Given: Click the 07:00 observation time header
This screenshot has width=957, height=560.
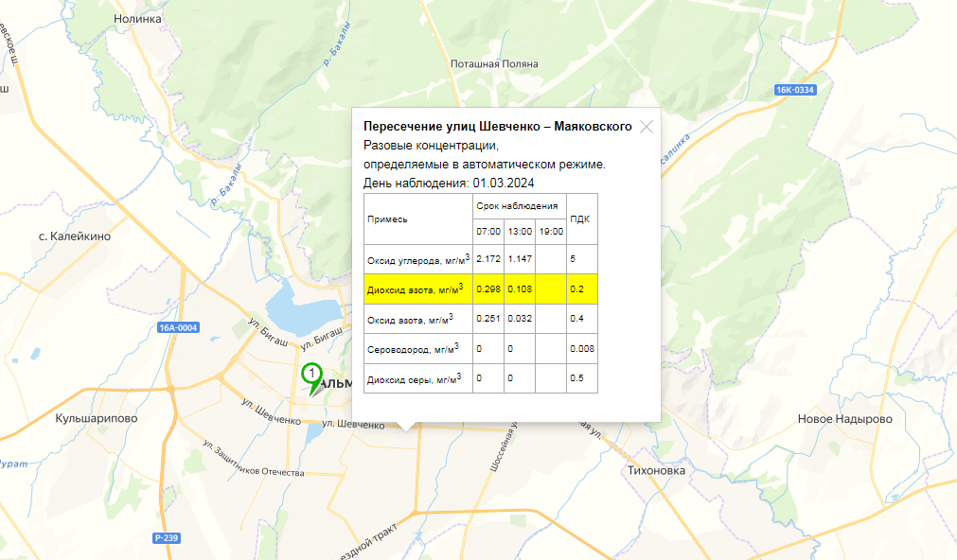Looking at the screenshot, I should (x=488, y=231).
